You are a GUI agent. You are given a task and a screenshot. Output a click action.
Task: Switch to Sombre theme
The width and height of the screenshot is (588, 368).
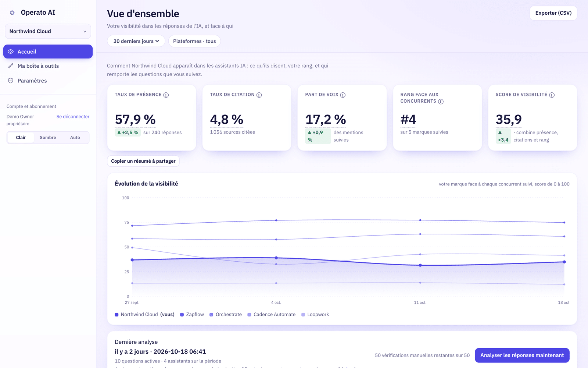(48, 138)
